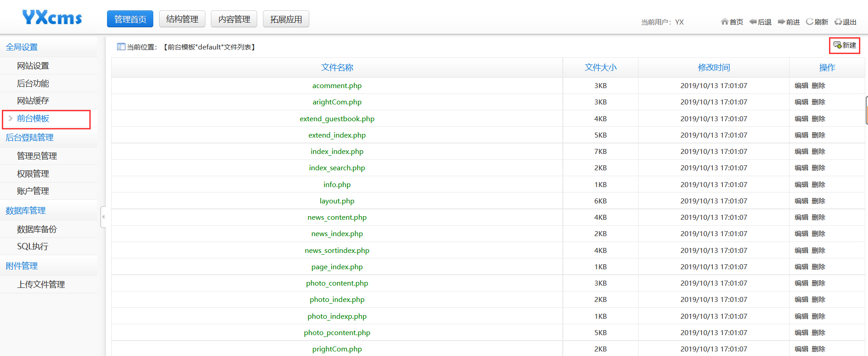Click the 附件管理 section header
This screenshot has height=356, width=868.
pyautogui.click(x=22, y=266)
